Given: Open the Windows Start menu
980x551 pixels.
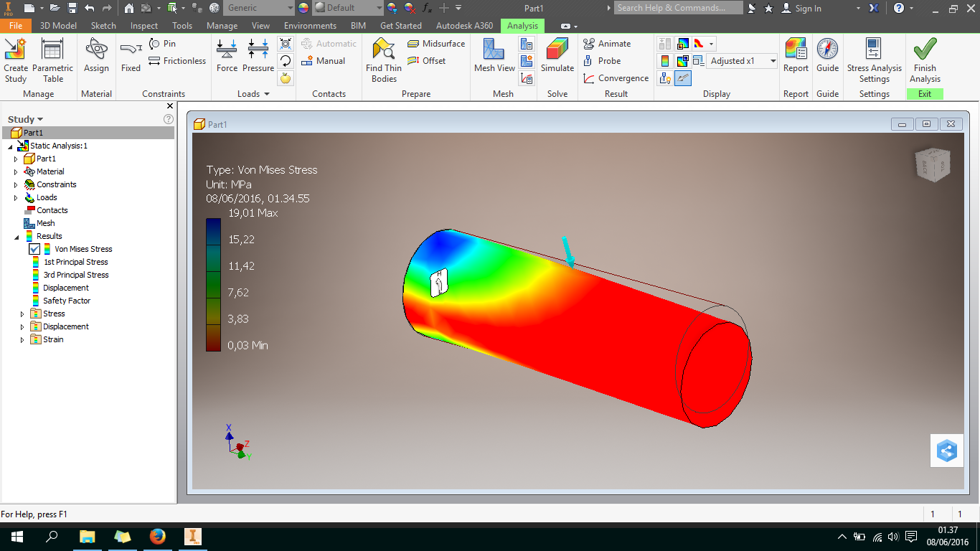Looking at the screenshot, I should point(17,536).
